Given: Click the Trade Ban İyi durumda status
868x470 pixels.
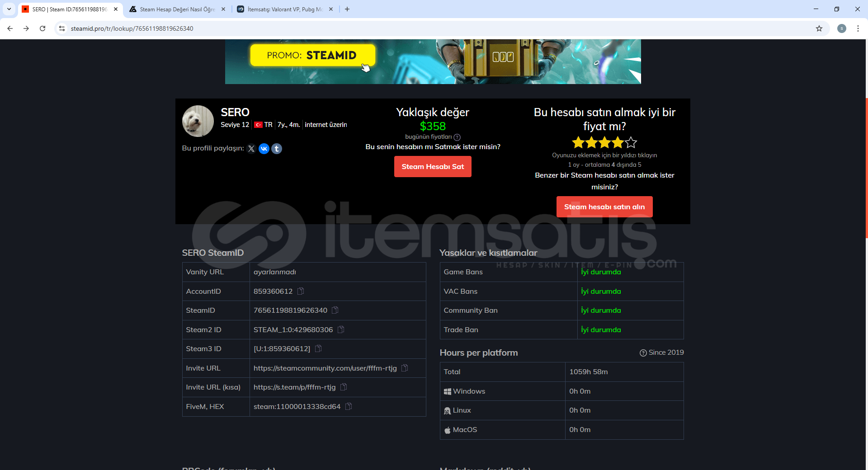Looking at the screenshot, I should [x=601, y=329].
